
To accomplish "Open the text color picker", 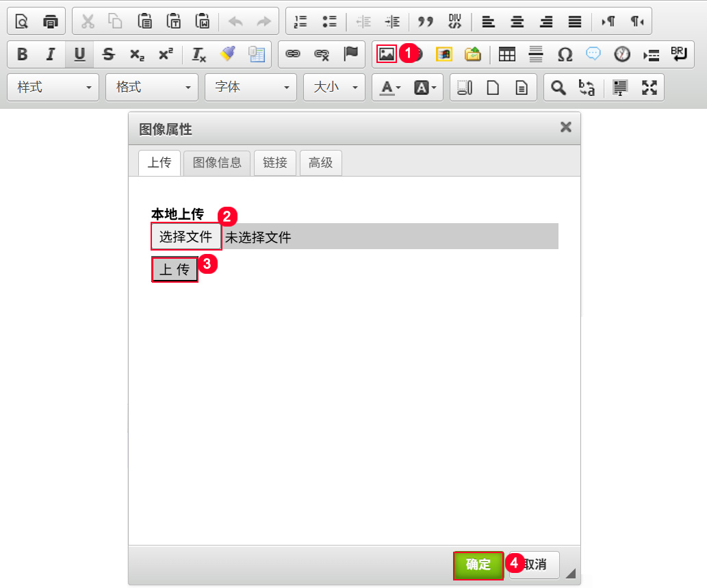I will (391, 88).
